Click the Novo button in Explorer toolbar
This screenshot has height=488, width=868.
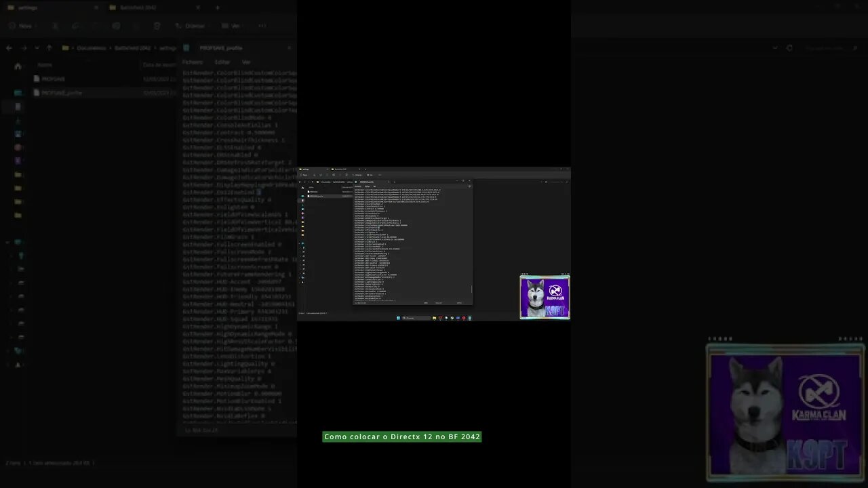20,26
